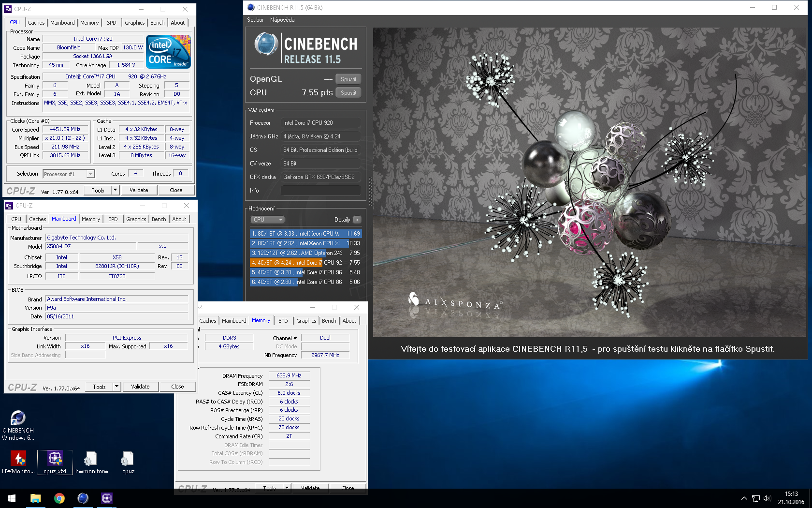Run the OpenGL test with Spustit
Screen dimensions: 812x508
348,79
